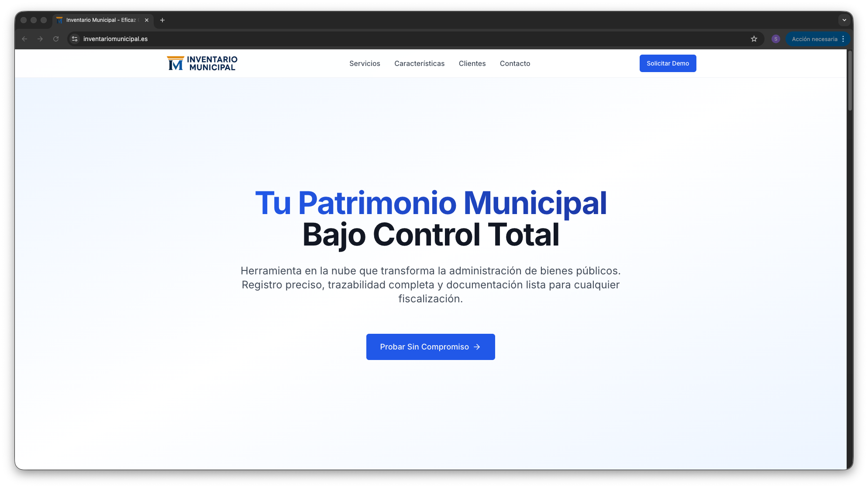Viewport: 868px width, 488px height.
Task: Expand the tab search chevron
Action: click(844, 20)
